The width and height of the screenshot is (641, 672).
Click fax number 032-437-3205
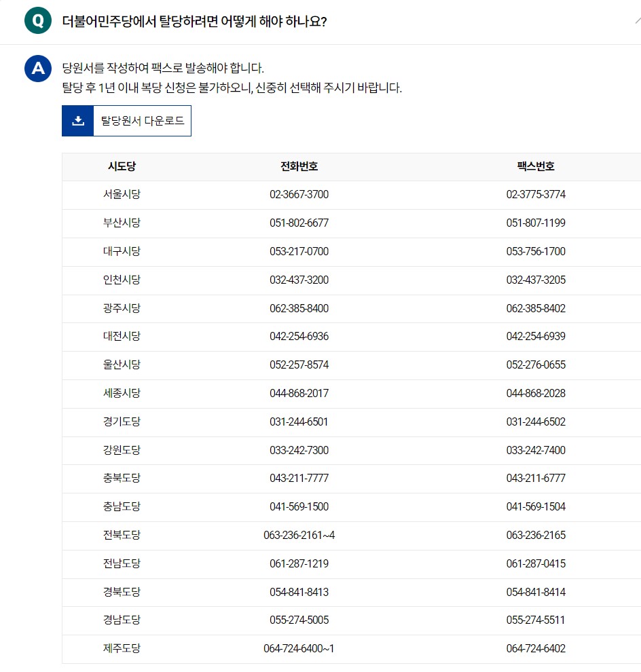(x=536, y=280)
